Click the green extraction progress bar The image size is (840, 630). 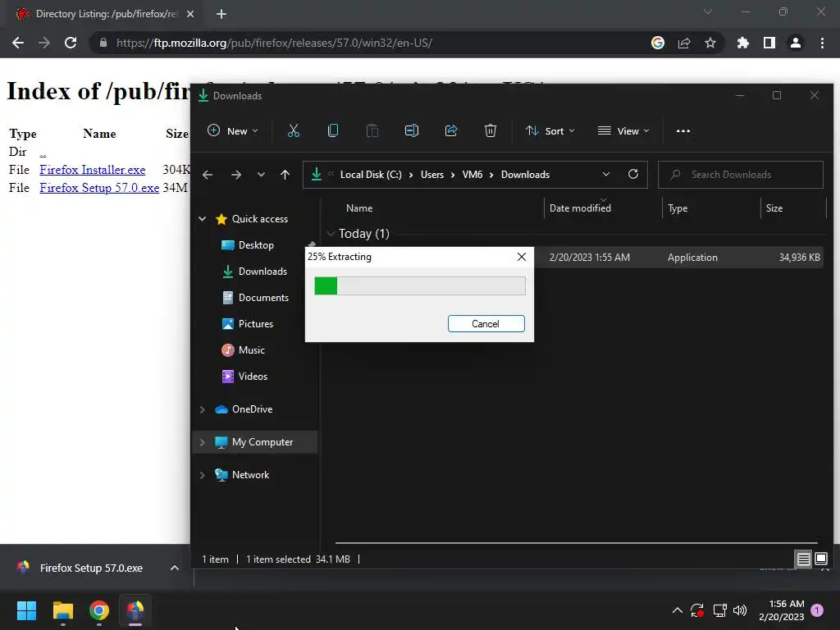tap(420, 286)
